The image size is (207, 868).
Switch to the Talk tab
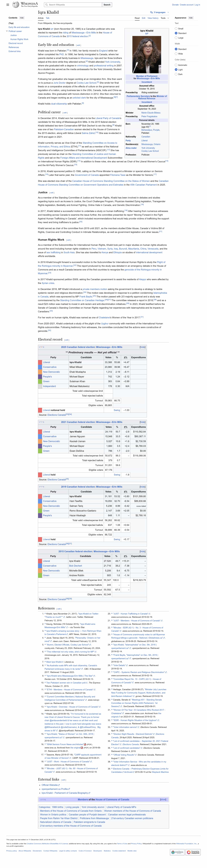click(48, 18)
